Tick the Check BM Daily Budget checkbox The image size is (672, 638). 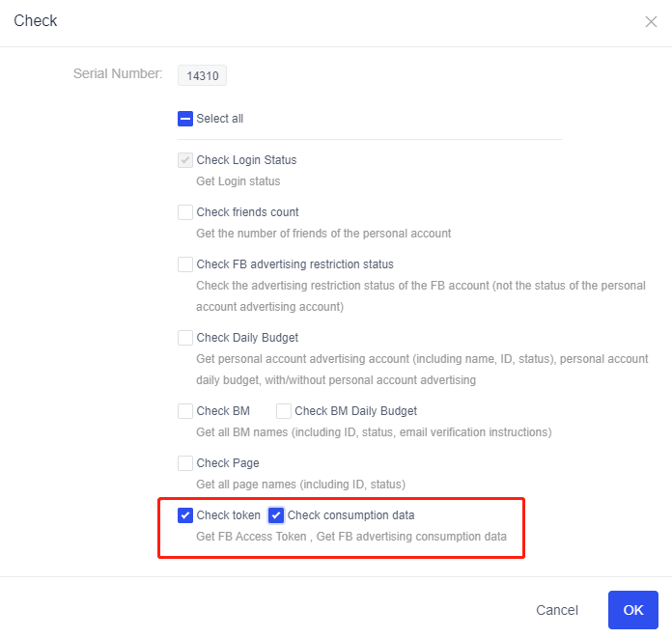click(x=284, y=411)
